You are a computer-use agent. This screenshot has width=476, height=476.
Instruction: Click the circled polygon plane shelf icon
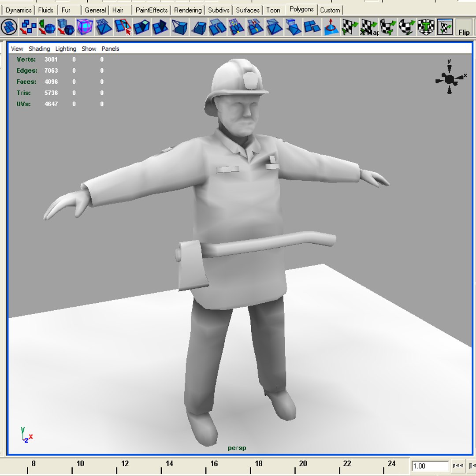point(9,27)
